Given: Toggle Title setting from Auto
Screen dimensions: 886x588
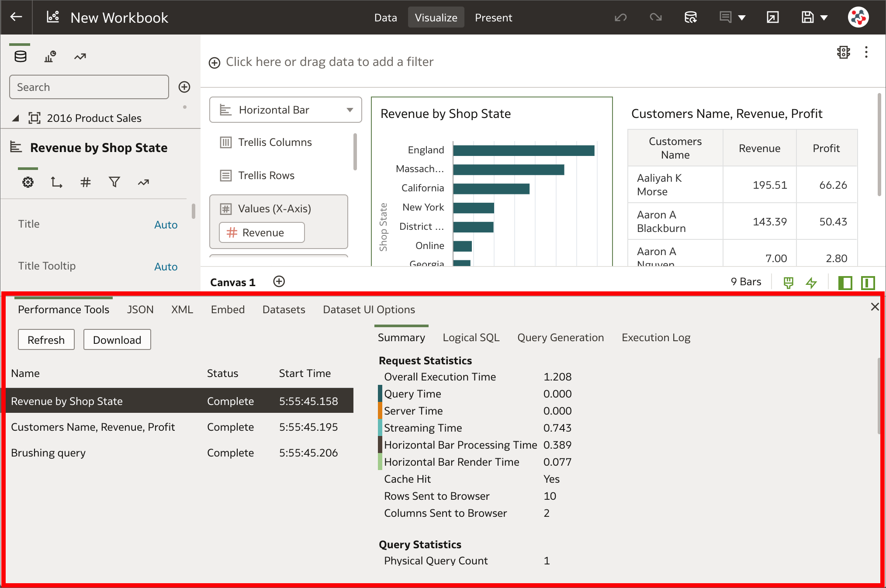Looking at the screenshot, I should (166, 224).
